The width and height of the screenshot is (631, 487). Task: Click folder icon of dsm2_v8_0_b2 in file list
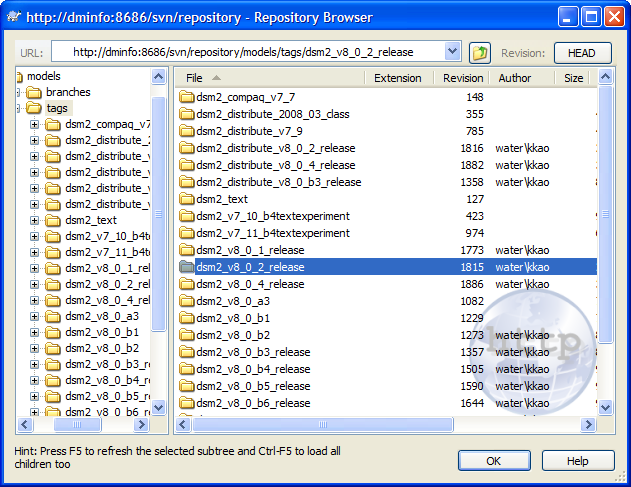point(187,335)
